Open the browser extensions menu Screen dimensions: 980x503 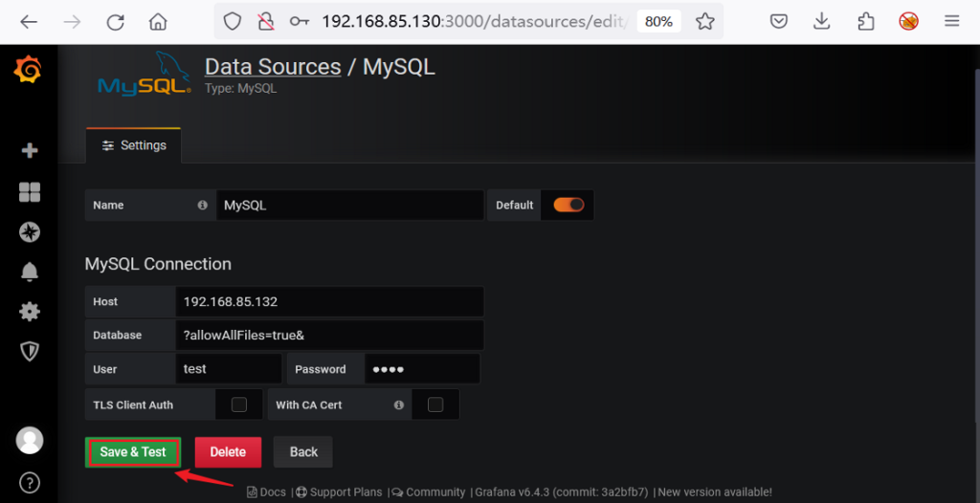pyautogui.click(x=865, y=22)
